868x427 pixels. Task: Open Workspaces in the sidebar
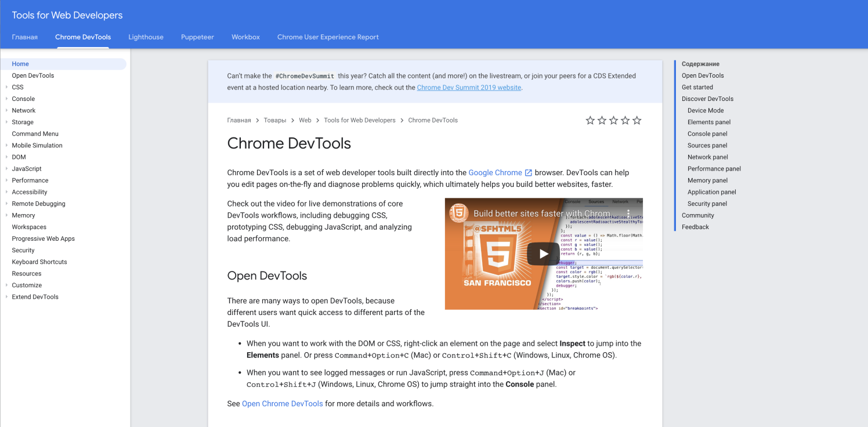pos(29,227)
